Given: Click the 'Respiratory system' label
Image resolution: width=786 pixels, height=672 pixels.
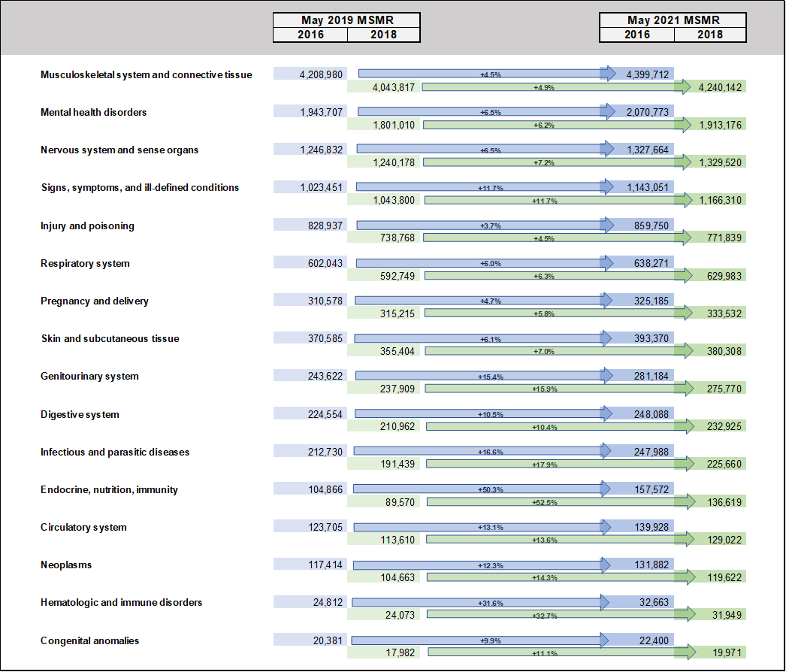Looking at the screenshot, I should point(85,263).
